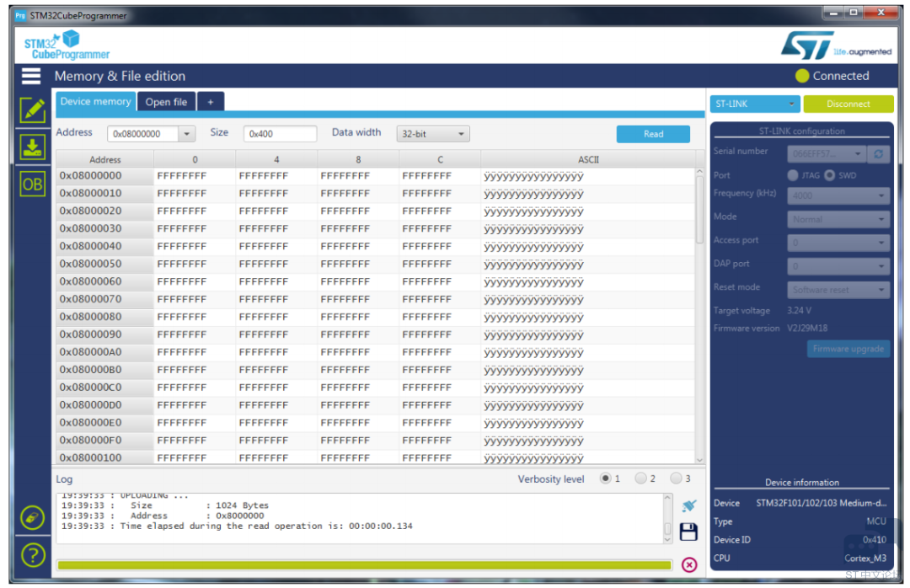The width and height of the screenshot is (910, 588).
Task: Open Option Bytes OB icon
Action: pos(32,184)
